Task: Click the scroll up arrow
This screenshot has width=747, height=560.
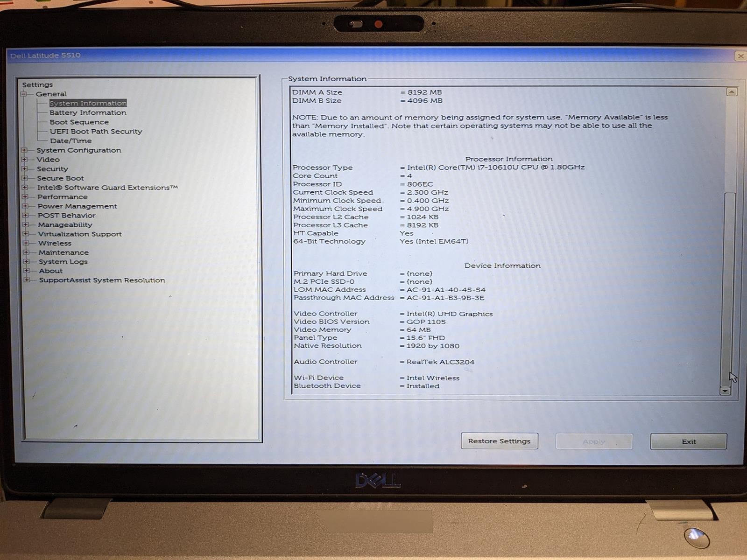Action: (x=732, y=91)
